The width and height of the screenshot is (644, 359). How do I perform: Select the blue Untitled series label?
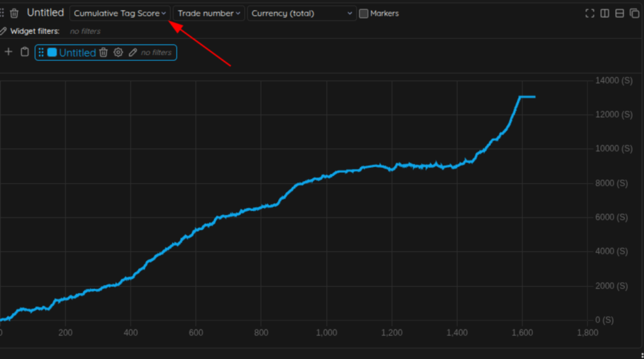[77, 53]
